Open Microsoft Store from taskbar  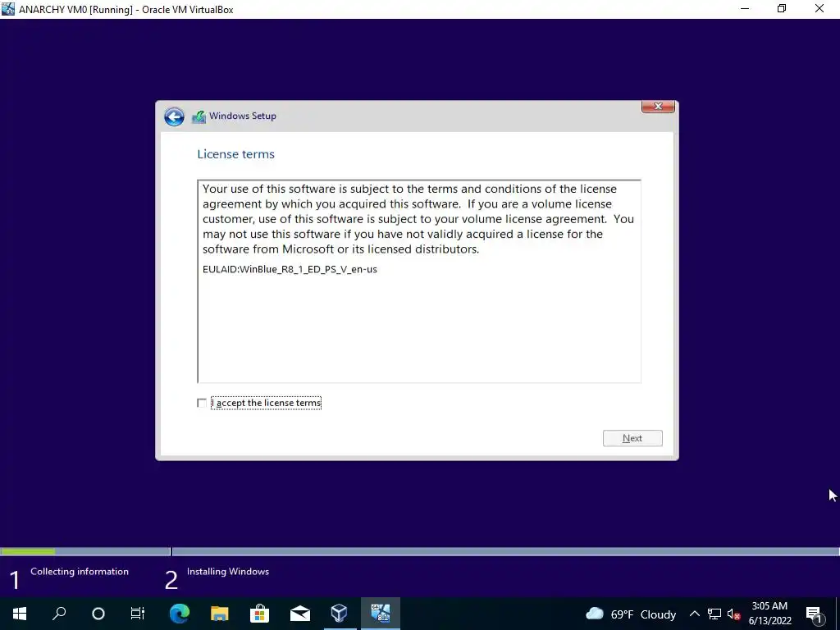(x=259, y=614)
